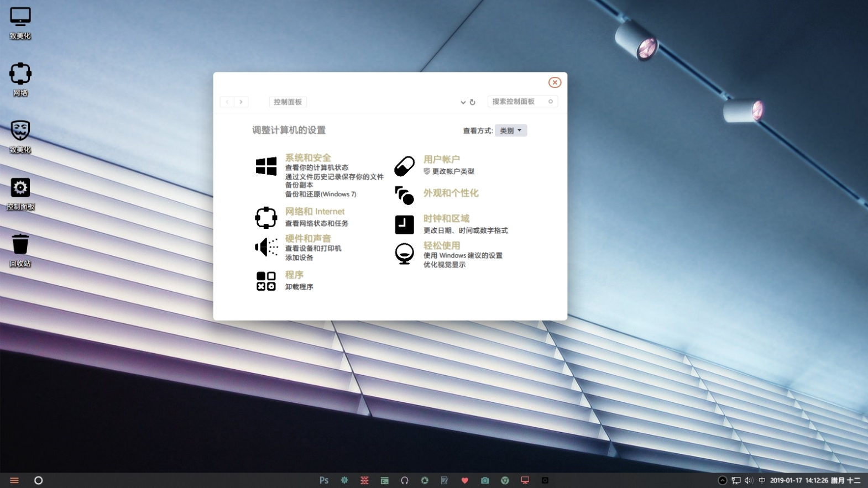The height and width of the screenshot is (488, 868).
Task: Click the 中 input method indicator
Action: pyautogui.click(x=762, y=480)
